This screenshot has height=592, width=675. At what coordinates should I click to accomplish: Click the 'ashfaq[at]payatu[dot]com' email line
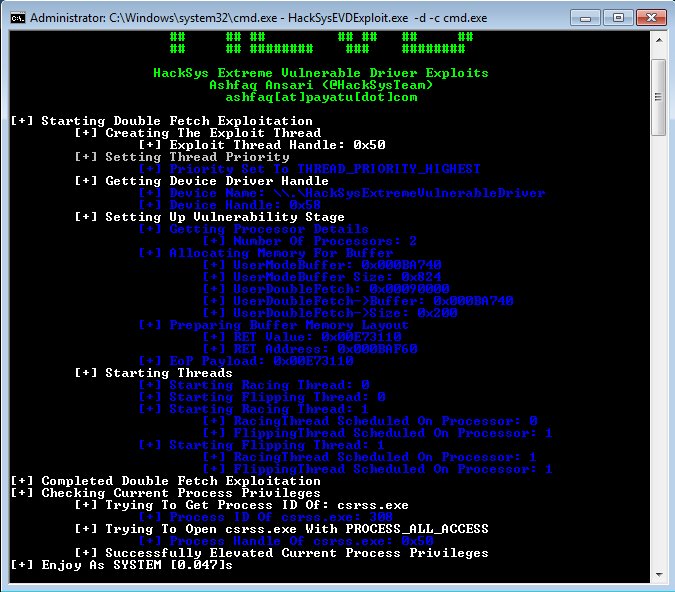(x=321, y=97)
